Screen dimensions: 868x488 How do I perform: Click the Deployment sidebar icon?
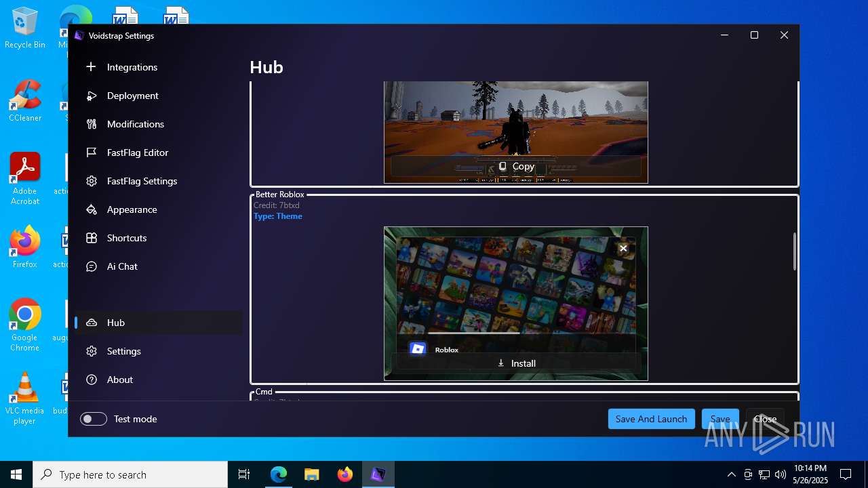92,96
